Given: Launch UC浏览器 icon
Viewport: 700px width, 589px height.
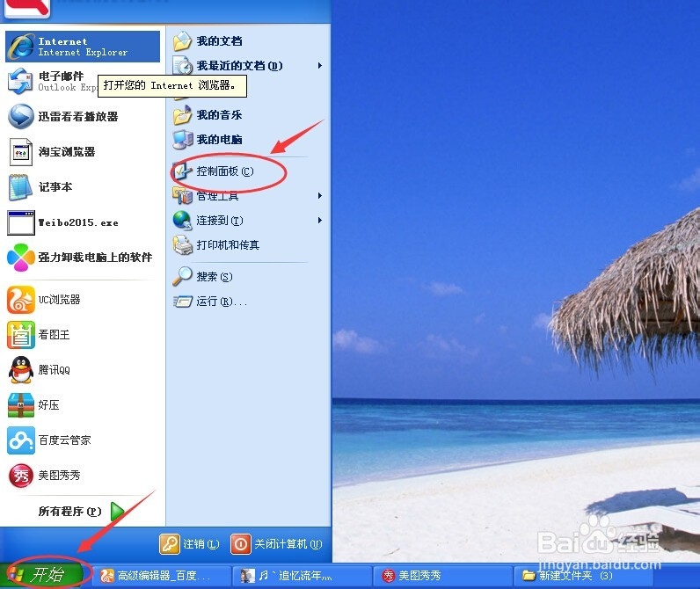Looking at the screenshot, I should (x=20, y=300).
